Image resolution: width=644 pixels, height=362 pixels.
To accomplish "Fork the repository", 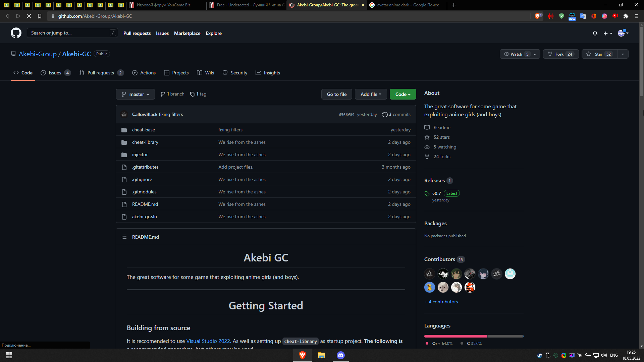I will [561, 54].
